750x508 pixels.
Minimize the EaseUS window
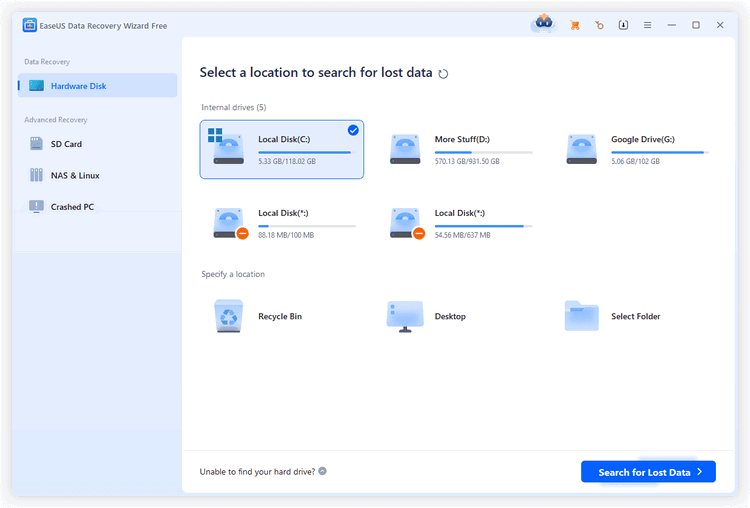pyautogui.click(x=672, y=25)
